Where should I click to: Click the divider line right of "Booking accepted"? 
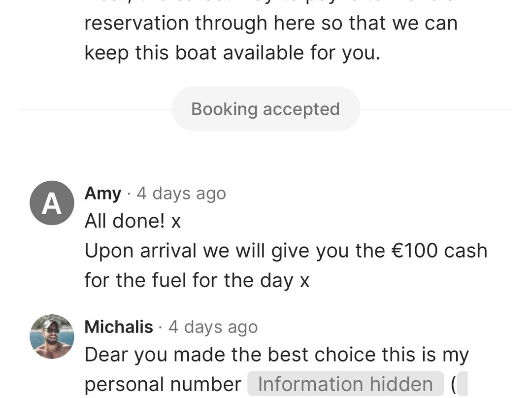pyautogui.click(x=436, y=109)
